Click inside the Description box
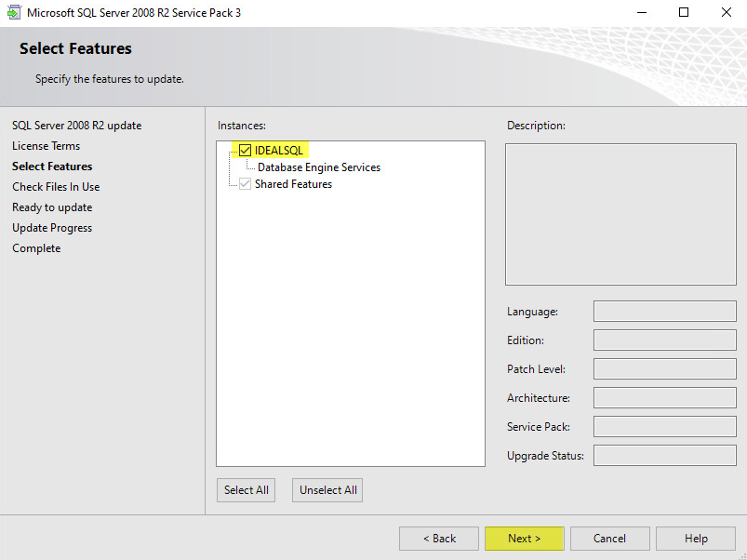Image resolution: width=747 pixels, height=560 pixels. (620, 214)
